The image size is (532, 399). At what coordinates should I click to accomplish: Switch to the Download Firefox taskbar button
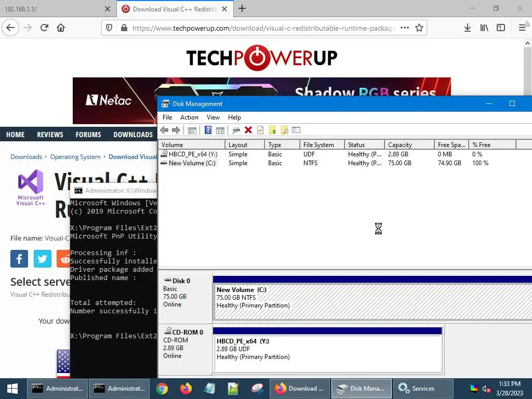pos(300,389)
